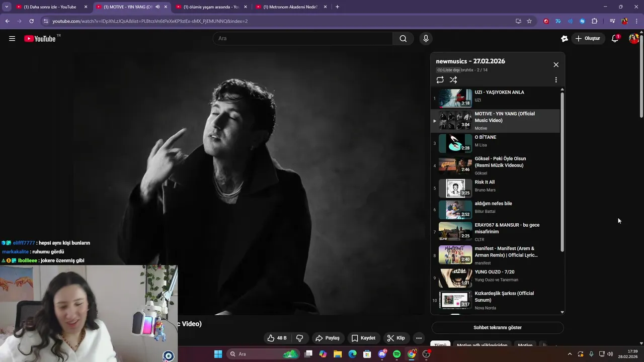Play O Bİ'TANE by M Lisa
Image resolution: width=644 pixels, height=362 pixels.
[495, 143]
